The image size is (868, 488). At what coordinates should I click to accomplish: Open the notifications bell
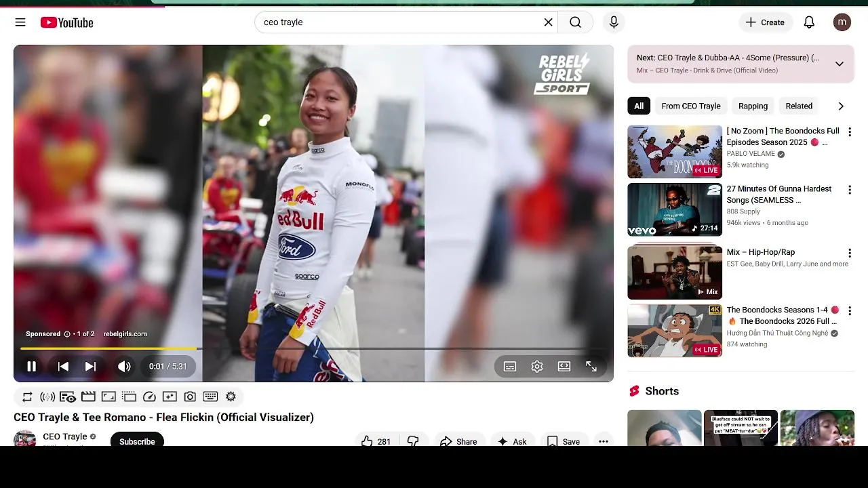(x=809, y=22)
